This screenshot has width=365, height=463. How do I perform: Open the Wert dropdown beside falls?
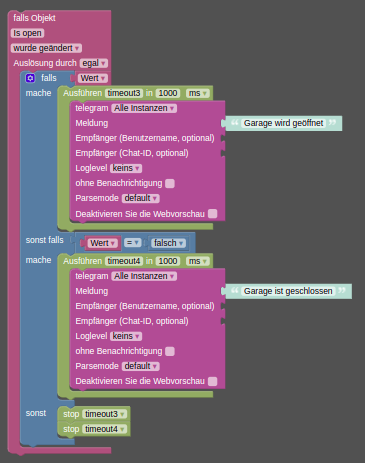(93, 78)
